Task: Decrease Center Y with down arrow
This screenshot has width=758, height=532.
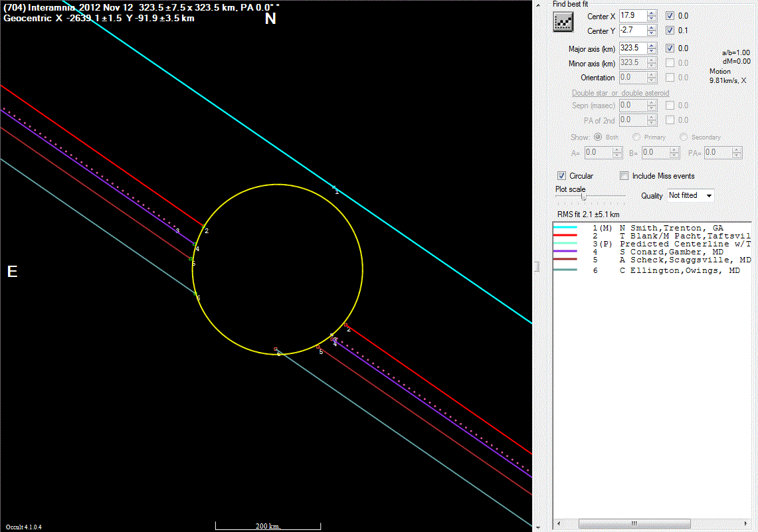Action: [x=652, y=34]
